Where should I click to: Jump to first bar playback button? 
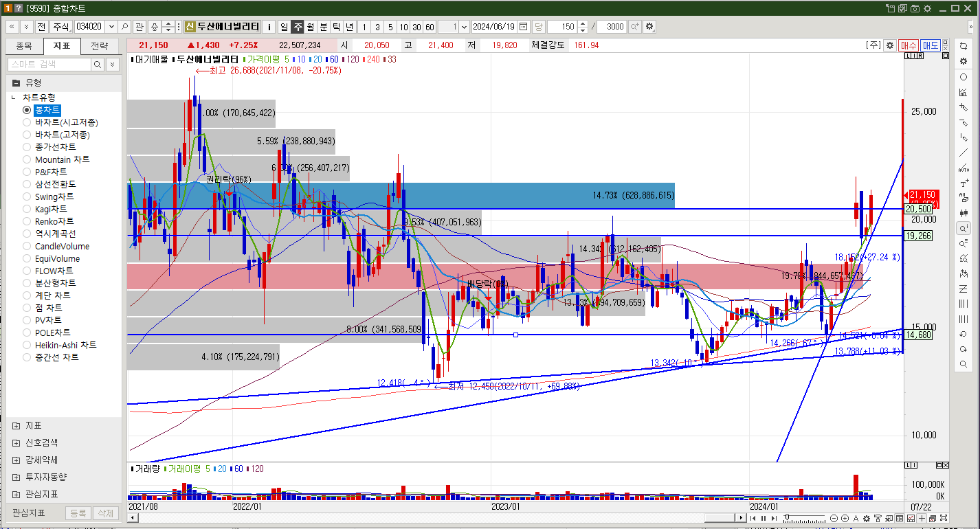click(x=753, y=518)
